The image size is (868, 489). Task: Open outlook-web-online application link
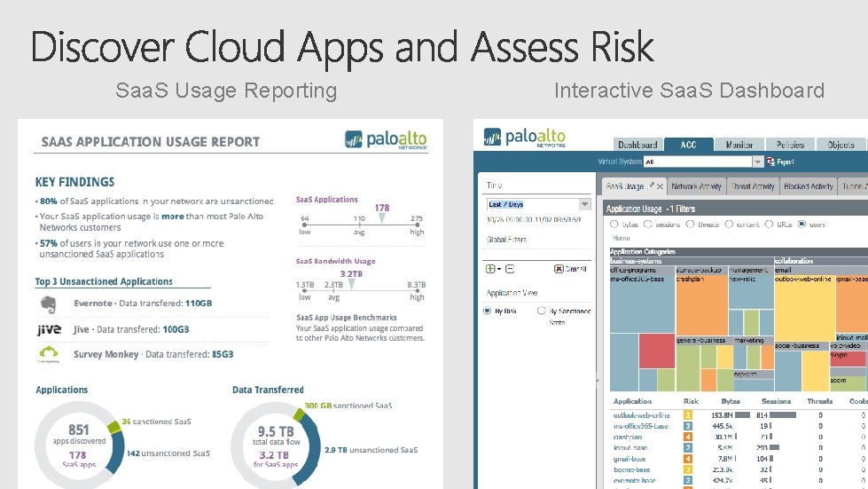[641, 415]
